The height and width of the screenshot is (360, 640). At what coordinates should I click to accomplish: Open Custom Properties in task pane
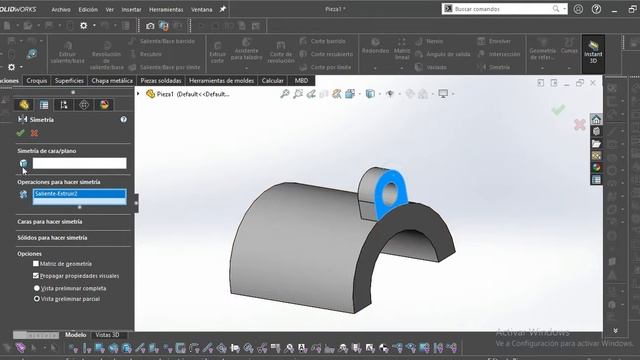click(x=596, y=180)
